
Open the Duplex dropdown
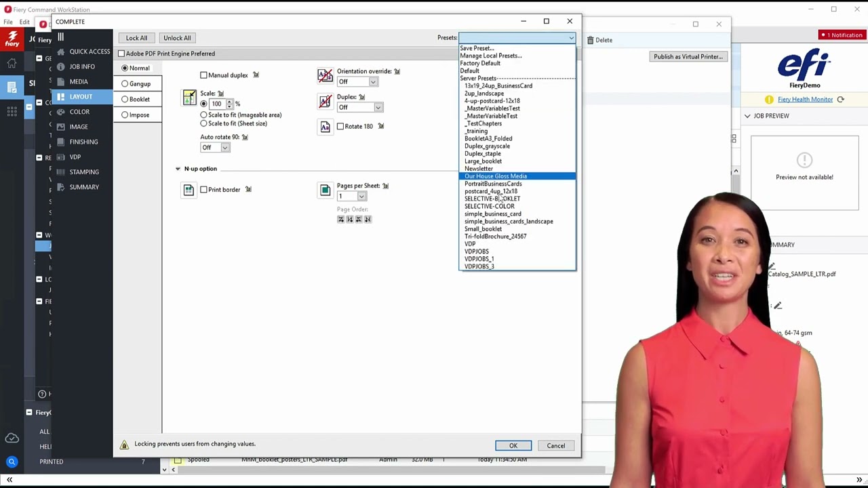point(360,107)
